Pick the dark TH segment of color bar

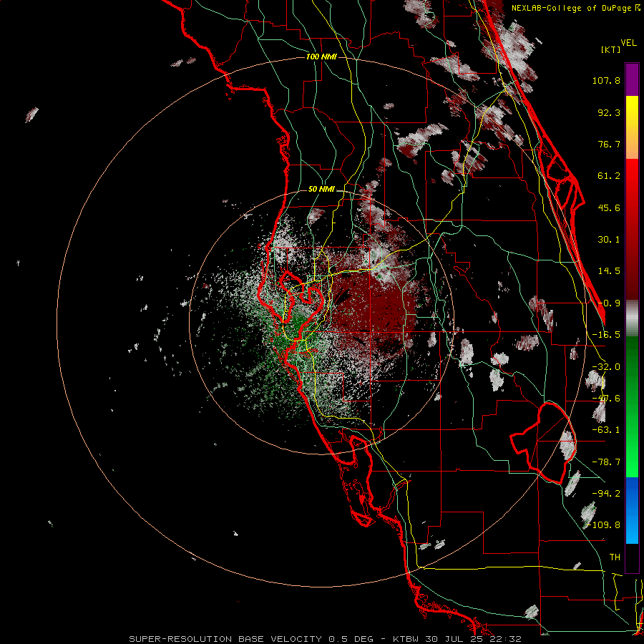tap(632, 558)
